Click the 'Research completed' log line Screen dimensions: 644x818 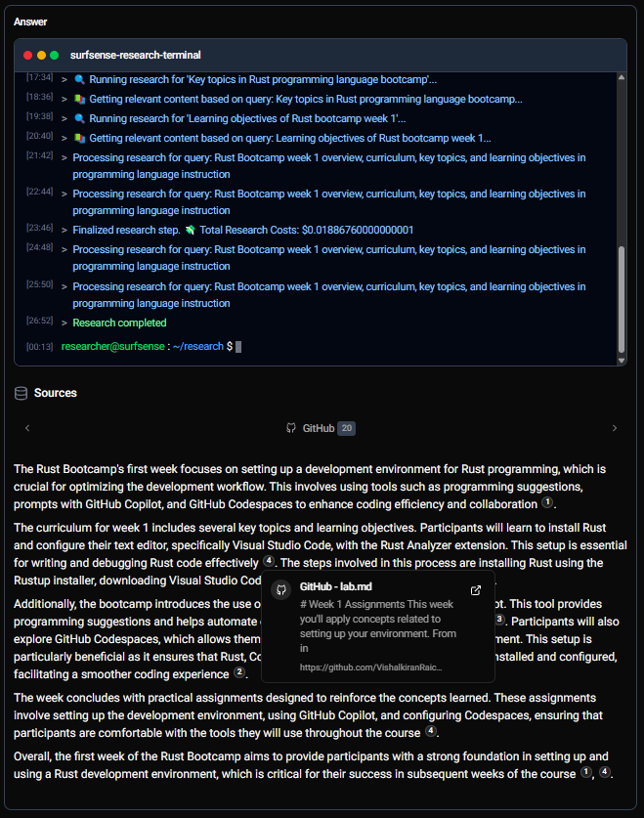coord(119,323)
